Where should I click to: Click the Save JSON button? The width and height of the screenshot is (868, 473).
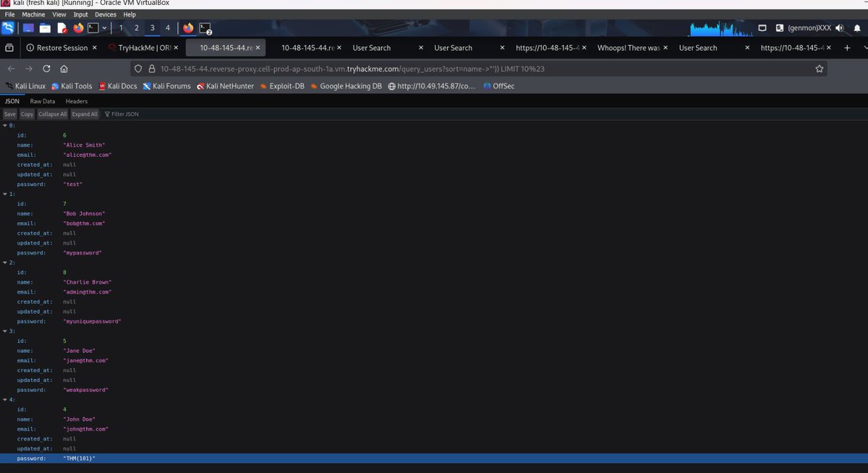[x=10, y=114]
